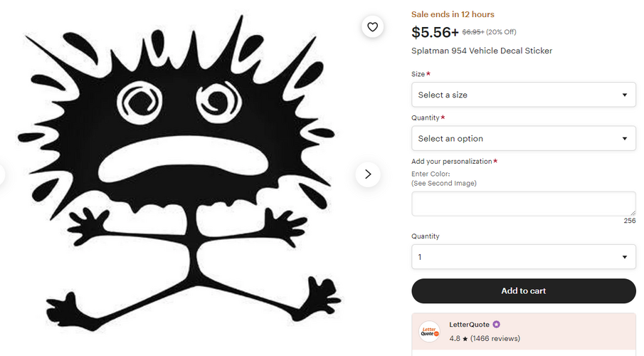The image size is (644, 356).
Task: Click the Splatman 954 Vehicle Decal Sticker title
Action: (x=482, y=51)
